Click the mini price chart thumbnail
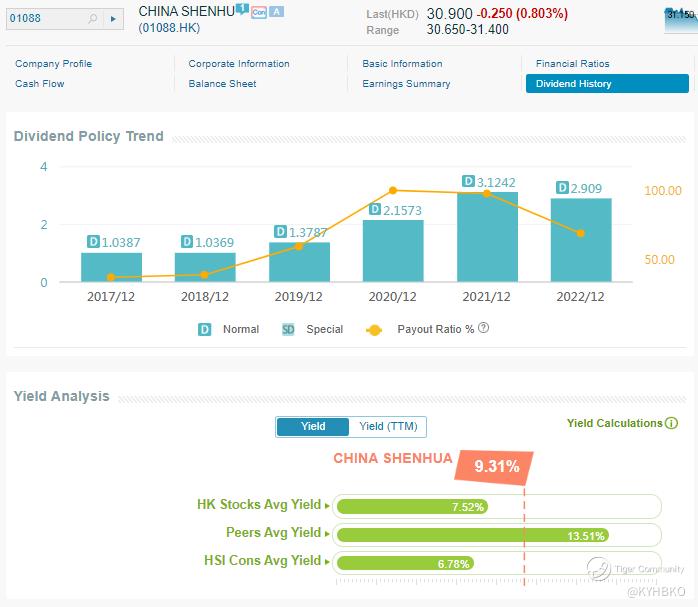 pos(681,20)
